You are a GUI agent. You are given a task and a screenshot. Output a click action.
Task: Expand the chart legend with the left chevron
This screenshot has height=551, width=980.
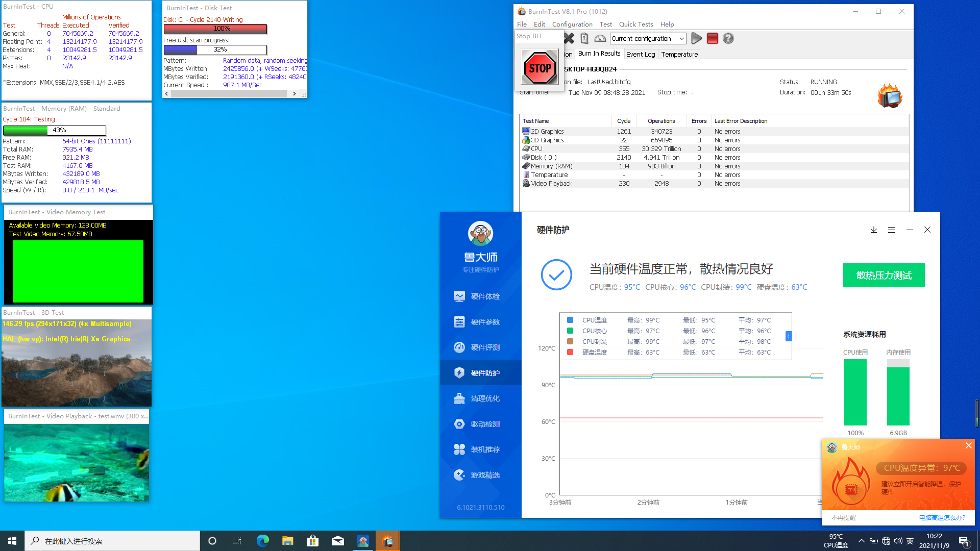(x=788, y=336)
